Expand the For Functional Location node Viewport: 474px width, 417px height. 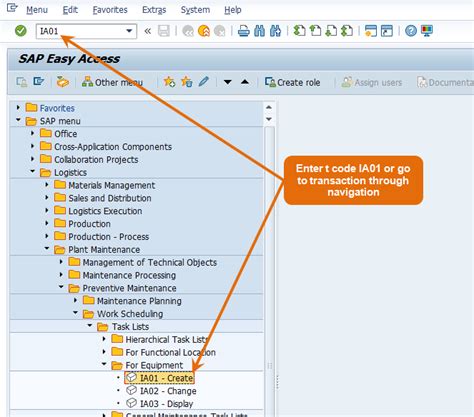click(104, 351)
